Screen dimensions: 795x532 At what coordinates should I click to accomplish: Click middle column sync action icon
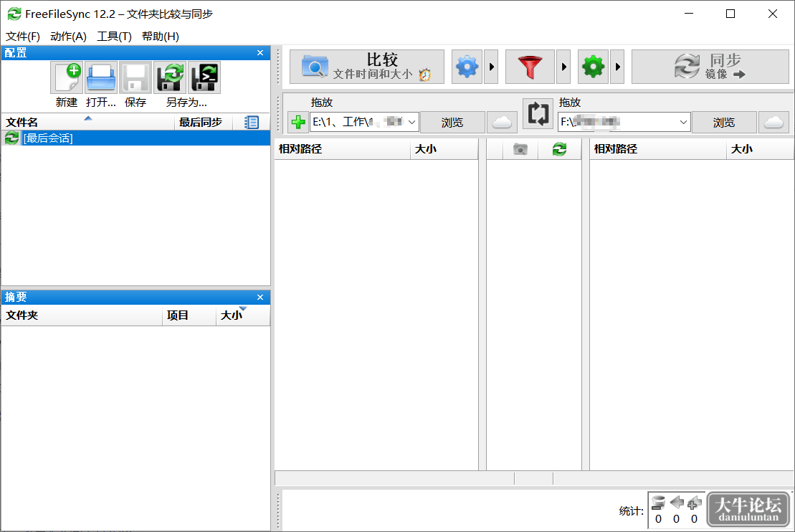(x=559, y=149)
